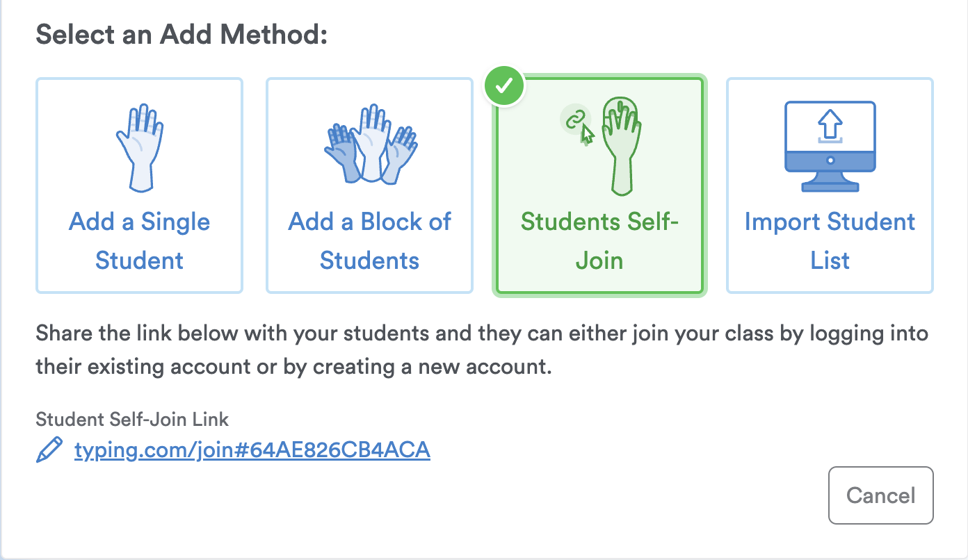Click the small chain link icon
The image size is (968, 560).
point(573,120)
